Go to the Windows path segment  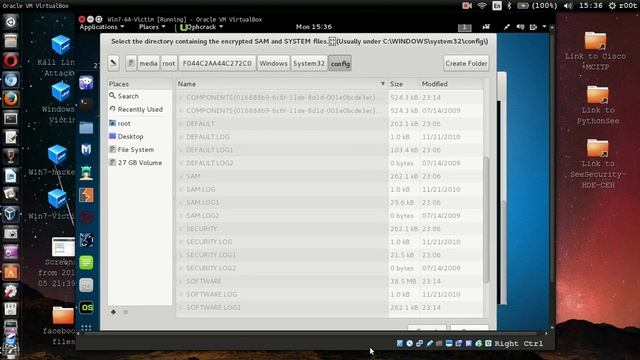[x=273, y=63]
